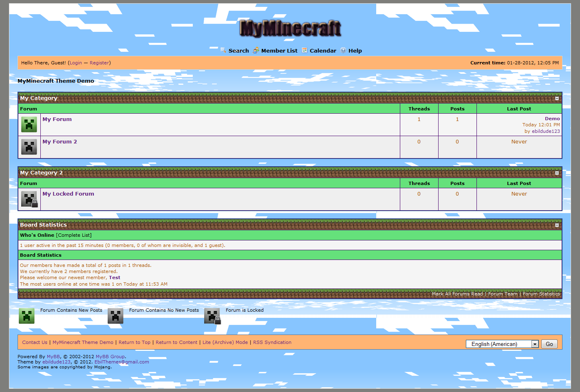Screen dimensions: 580x392
Task: Open the English (American) language dropdown
Action: (x=502, y=344)
